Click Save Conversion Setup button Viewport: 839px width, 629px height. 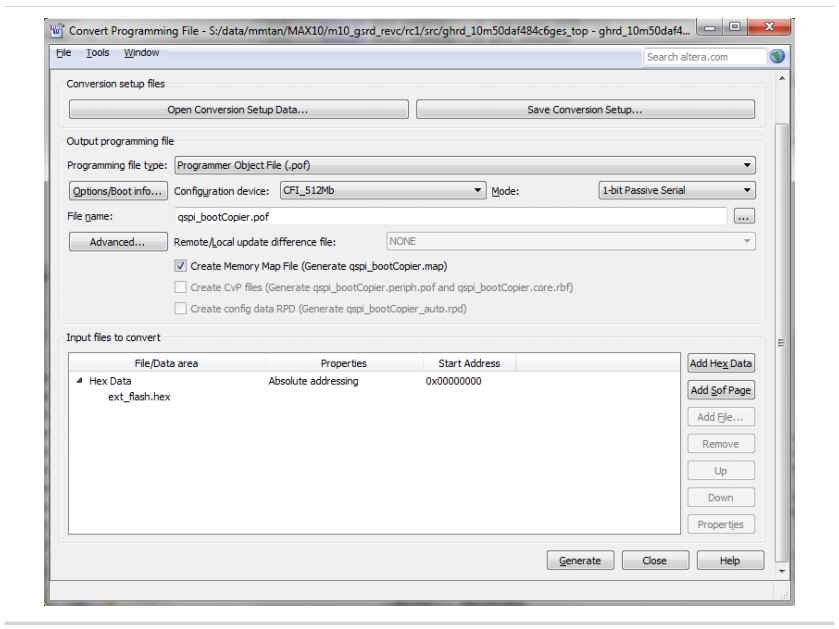pyautogui.click(x=585, y=110)
